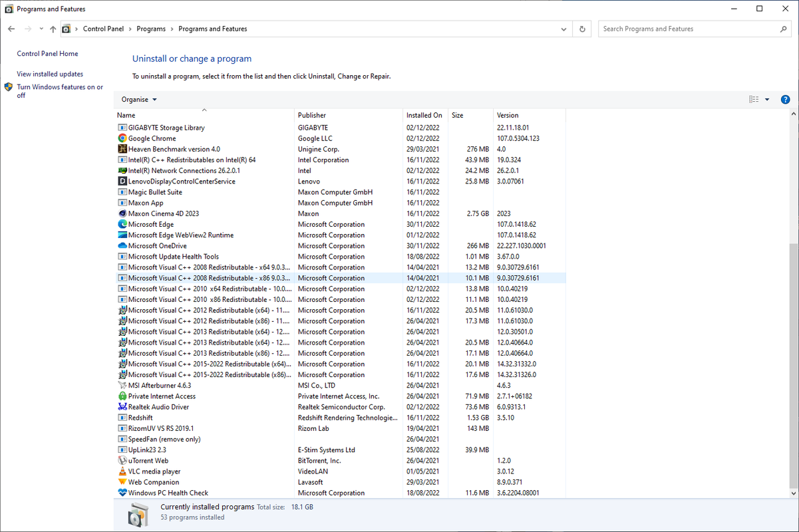Click the Microsoft OneDrive cloud icon
The width and height of the screenshot is (799, 532).
pyautogui.click(x=122, y=246)
